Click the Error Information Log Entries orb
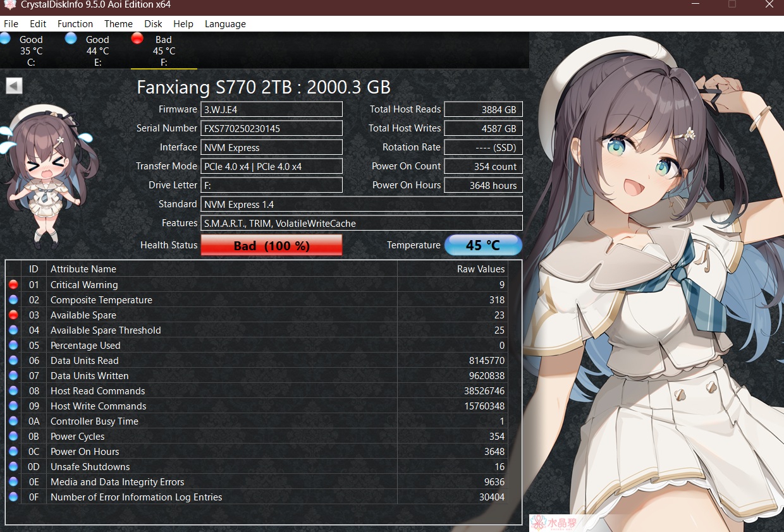This screenshot has height=532, width=784. tap(13, 497)
